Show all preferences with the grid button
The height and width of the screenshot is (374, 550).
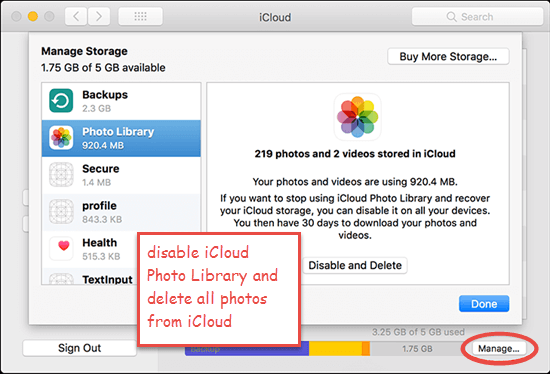click(140, 16)
